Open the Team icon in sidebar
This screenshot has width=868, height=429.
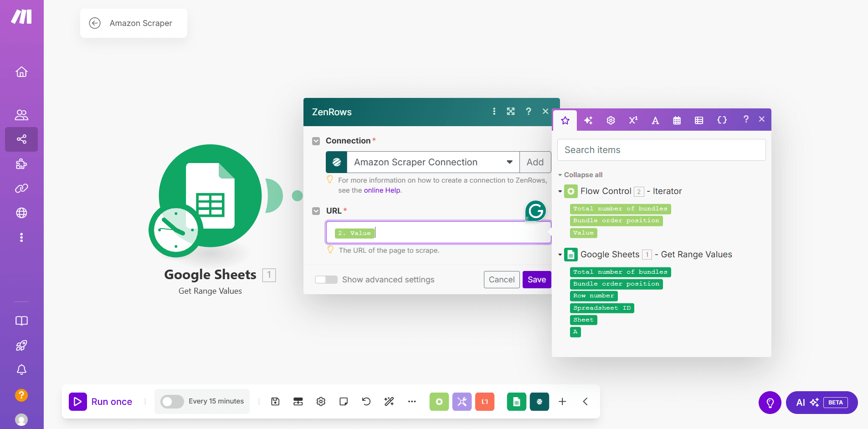(21, 115)
